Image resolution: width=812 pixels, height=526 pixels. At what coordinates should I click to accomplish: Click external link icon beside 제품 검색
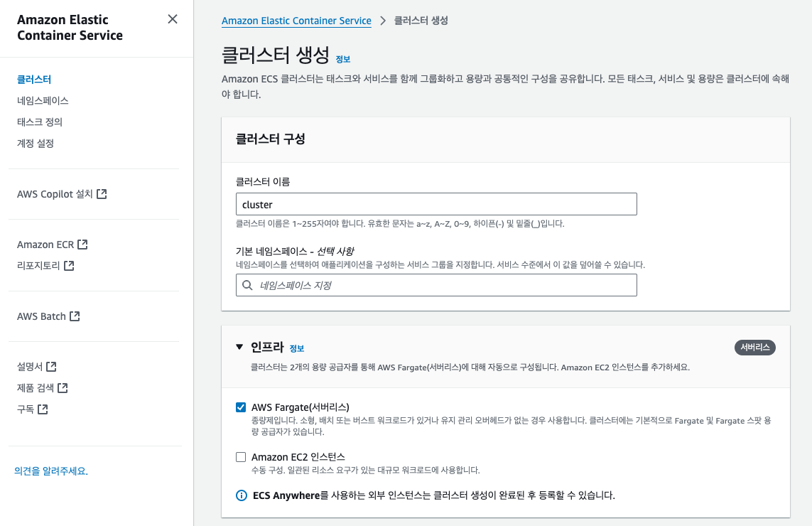63,387
